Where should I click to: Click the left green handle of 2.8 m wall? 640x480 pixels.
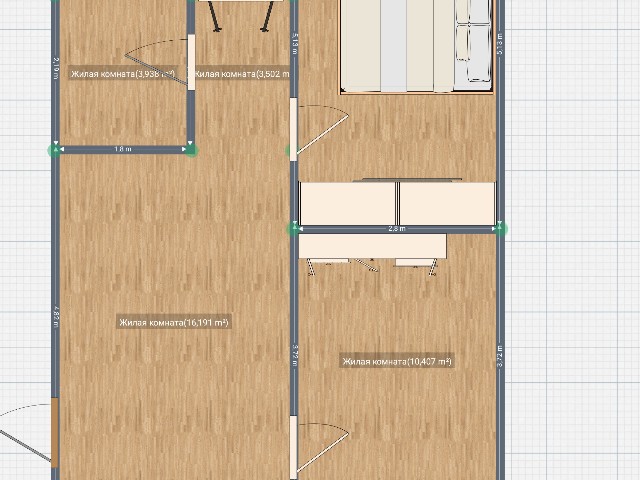pos(294,229)
